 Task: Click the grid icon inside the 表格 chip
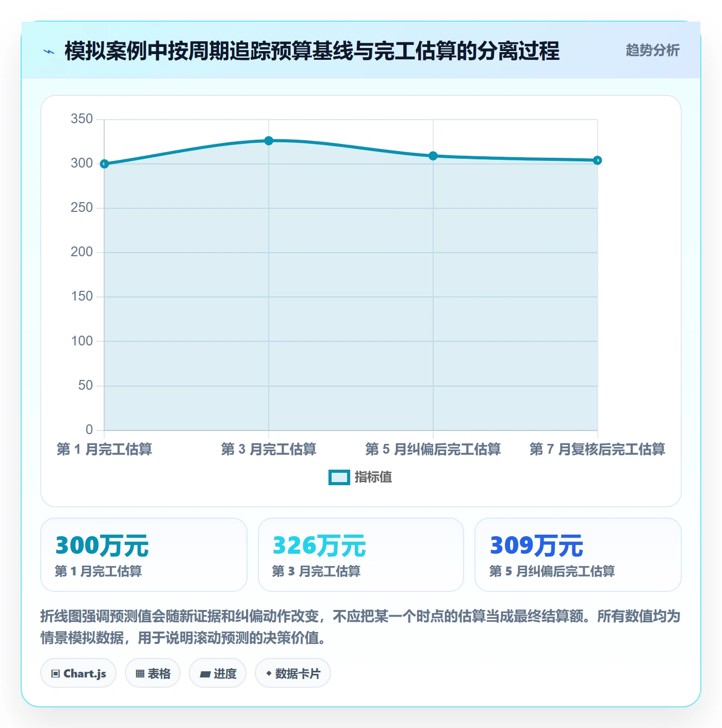(x=140, y=674)
